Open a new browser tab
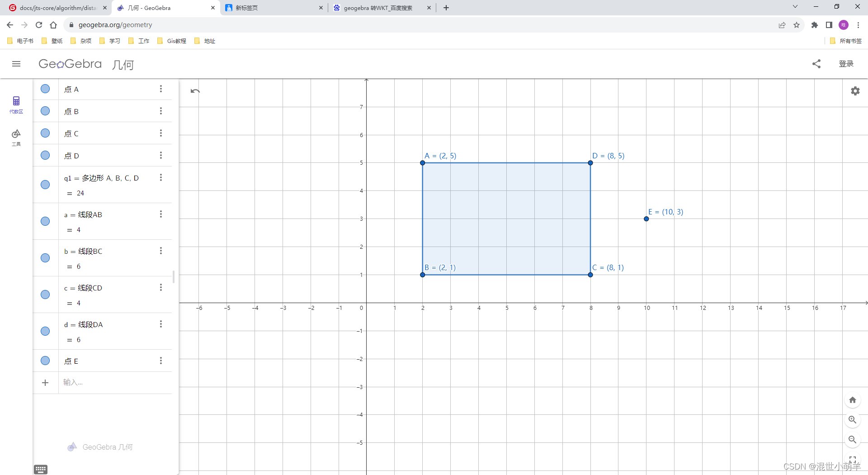 tap(446, 8)
